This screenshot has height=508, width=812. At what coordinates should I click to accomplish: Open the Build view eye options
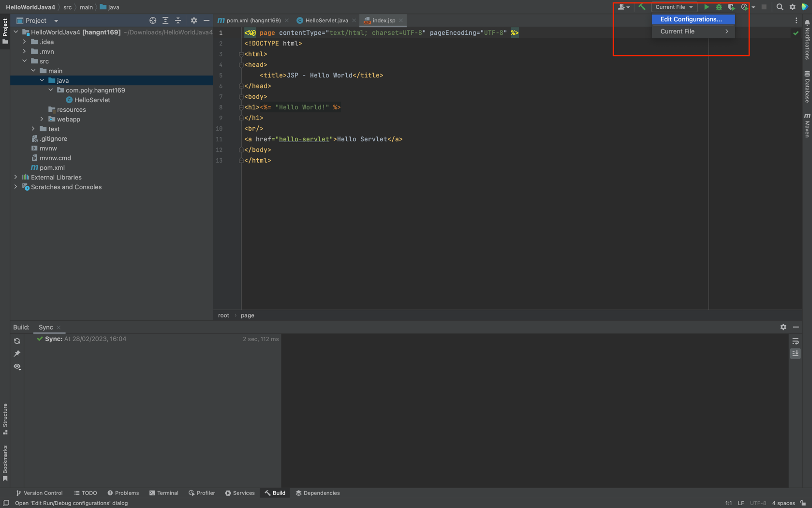(17, 367)
